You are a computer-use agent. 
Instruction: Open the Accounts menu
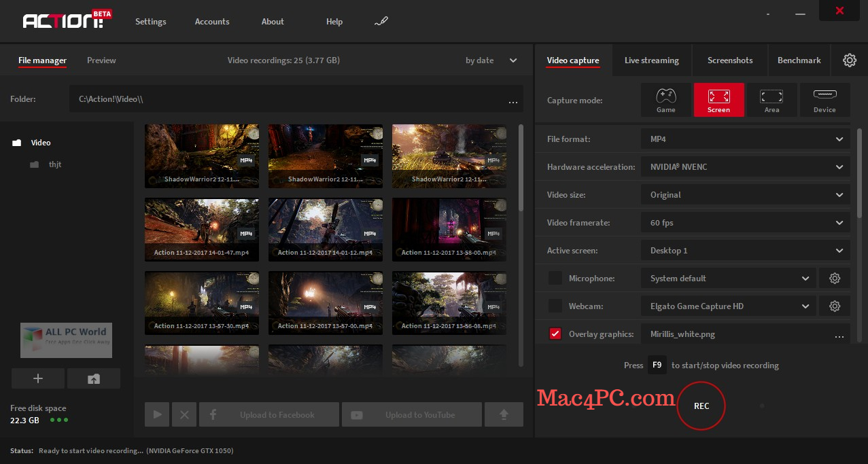(x=212, y=22)
